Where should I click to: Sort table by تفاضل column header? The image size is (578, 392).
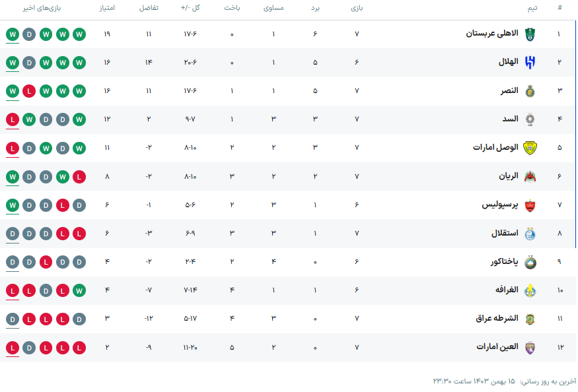(x=149, y=8)
